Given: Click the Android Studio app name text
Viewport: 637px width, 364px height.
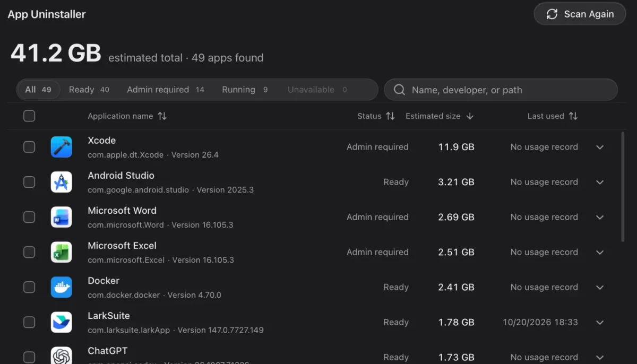Looking at the screenshot, I should point(121,176).
